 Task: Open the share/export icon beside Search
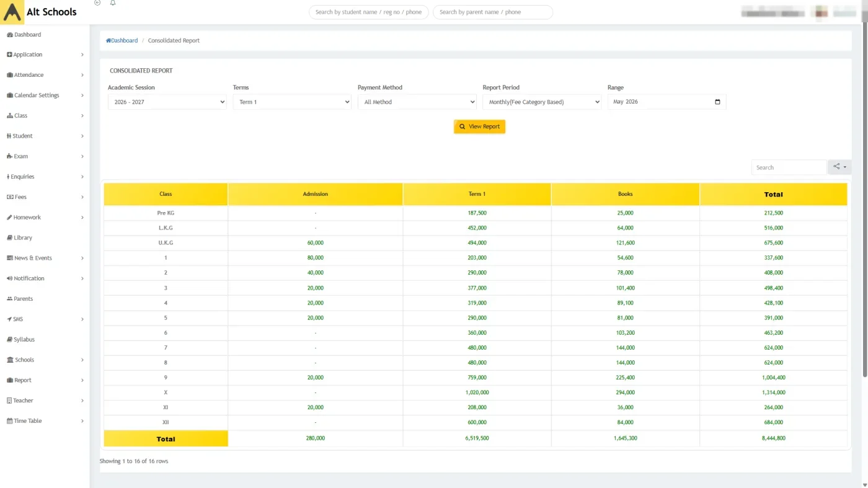pyautogui.click(x=839, y=167)
